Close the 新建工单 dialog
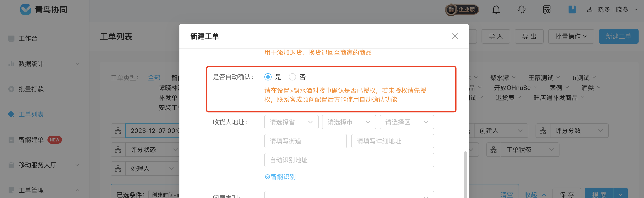This screenshot has width=644, height=198. click(455, 36)
